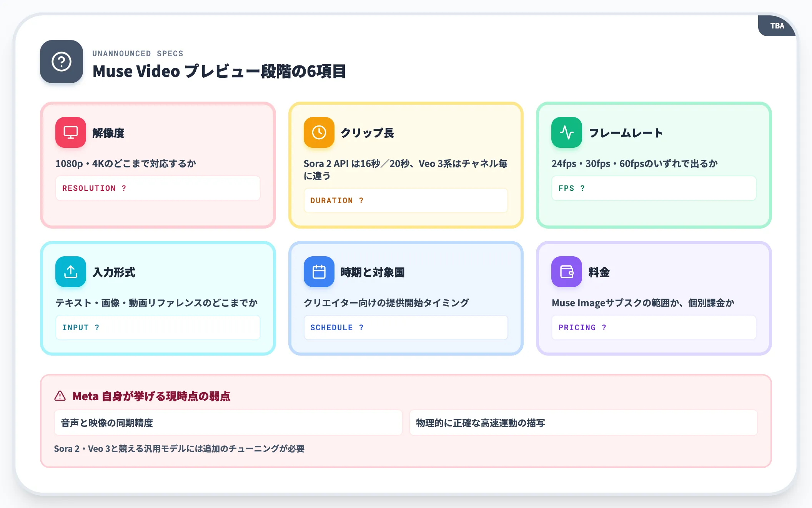Click the 物理的に正確な高速運動の描写 weakness item

coord(584,423)
